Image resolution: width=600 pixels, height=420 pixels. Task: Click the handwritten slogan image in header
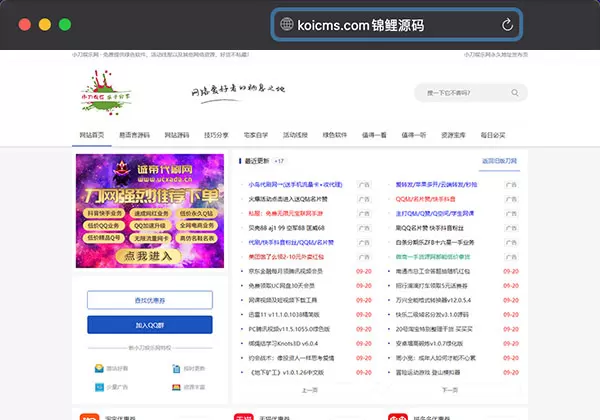pyautogui.click(x=238, y=93)
